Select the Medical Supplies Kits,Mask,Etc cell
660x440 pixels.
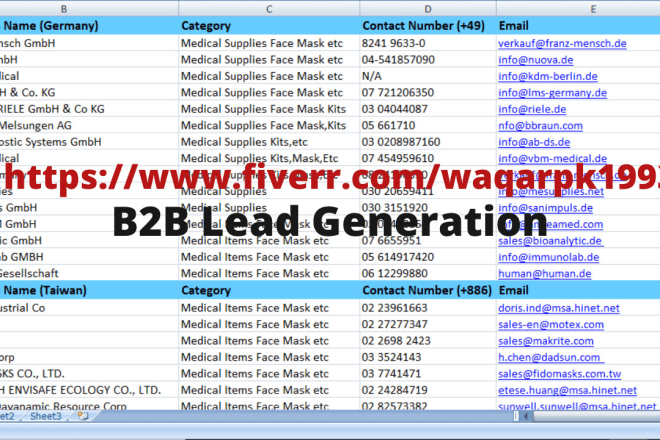coord(269,158)
